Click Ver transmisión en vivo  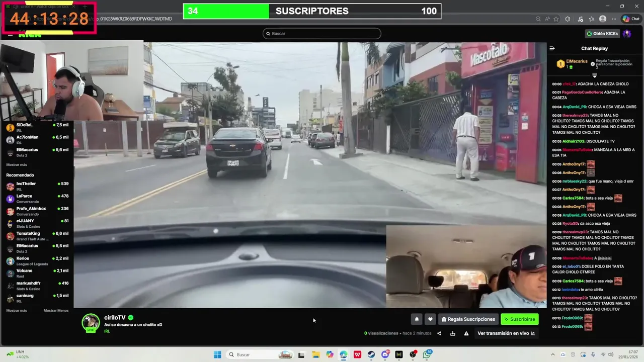(x=506, y=333)
